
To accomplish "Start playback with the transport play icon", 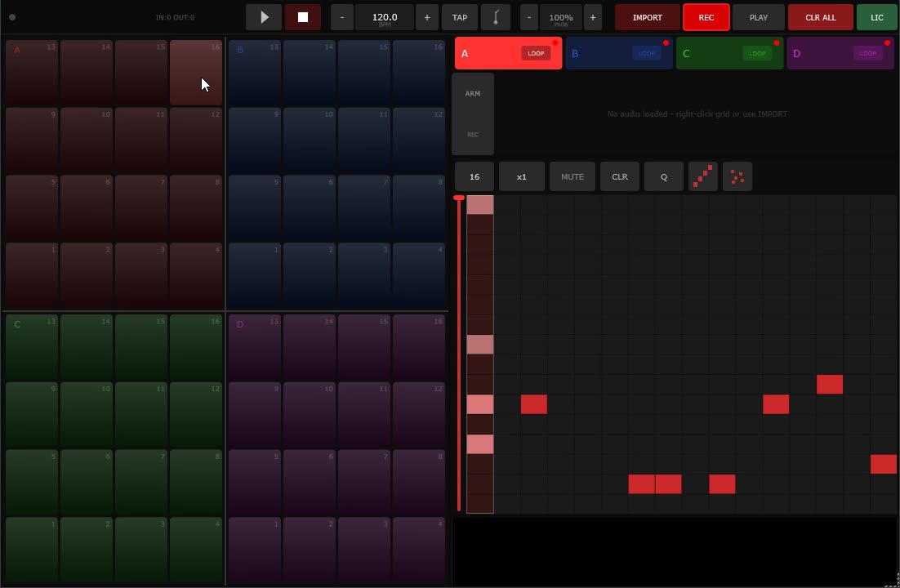I will pos(264,17).
